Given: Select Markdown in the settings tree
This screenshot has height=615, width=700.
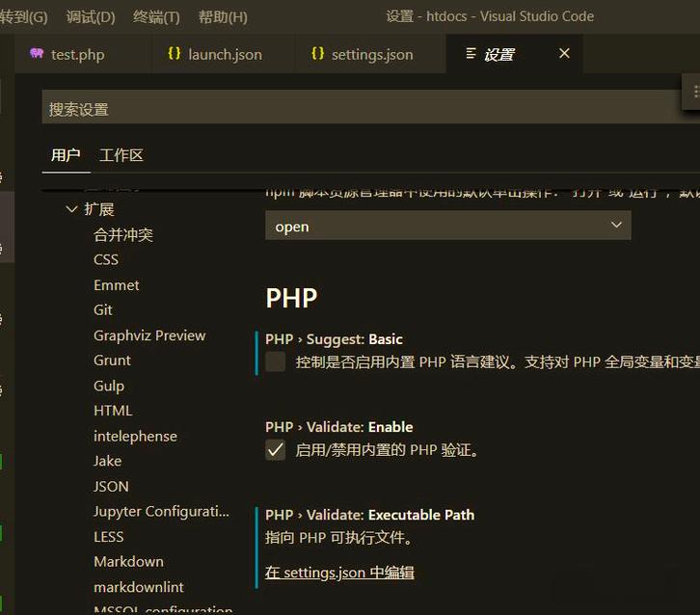Looking at the screenshot, I should click(x=128, y=562).
